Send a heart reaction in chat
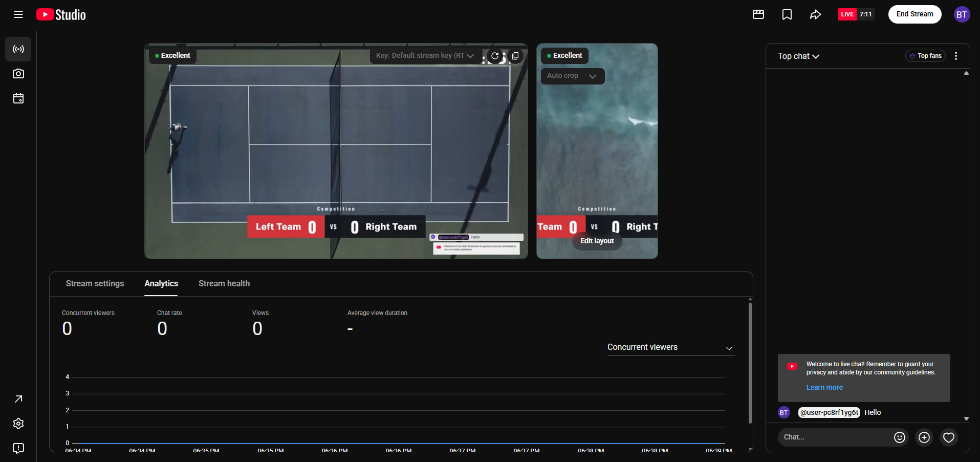Screen dimensions: 980x462 [949, 437]
